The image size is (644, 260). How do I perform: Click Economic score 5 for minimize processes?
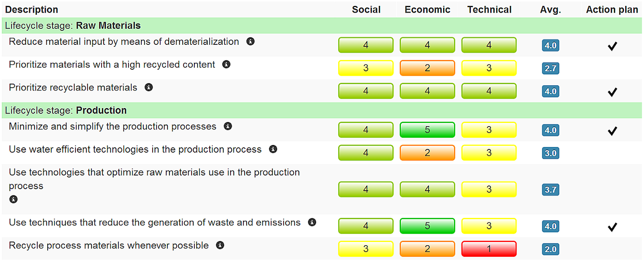[x=427, y=130]
